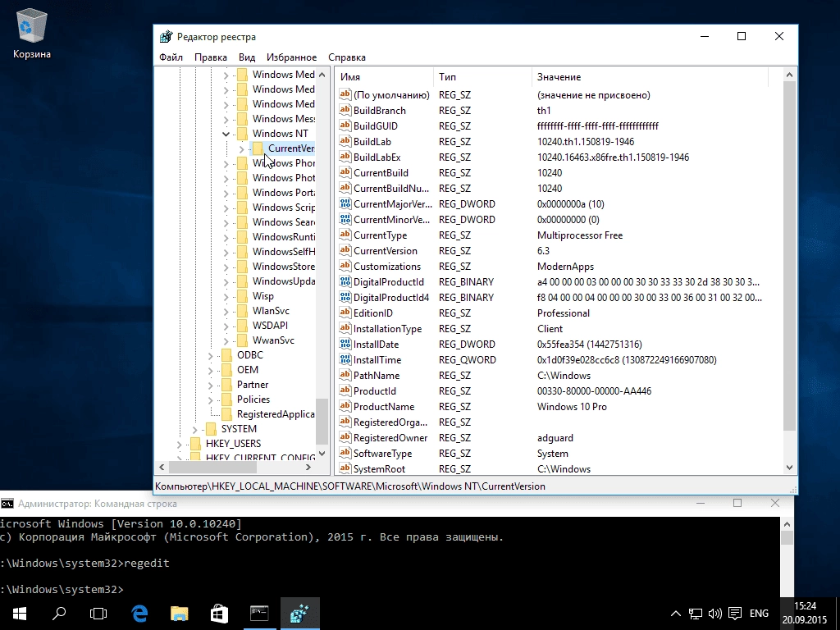Select the ProductId value name

[x=374, y=391]
